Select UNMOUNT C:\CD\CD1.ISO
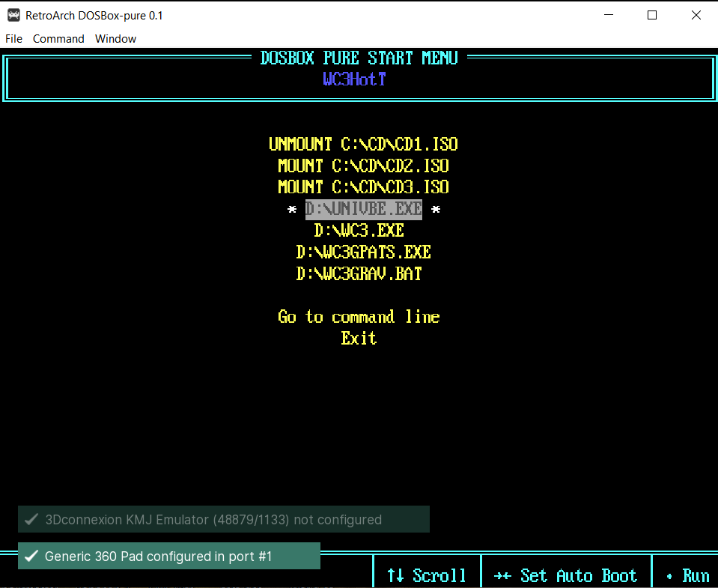 [x=363, y=143]
